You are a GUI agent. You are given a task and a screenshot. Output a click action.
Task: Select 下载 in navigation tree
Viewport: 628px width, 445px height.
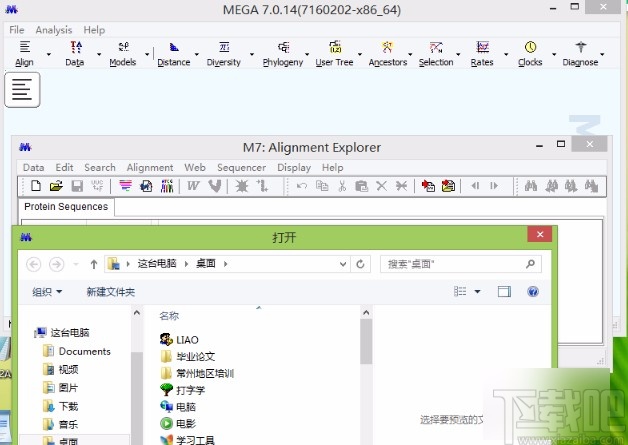61,406
